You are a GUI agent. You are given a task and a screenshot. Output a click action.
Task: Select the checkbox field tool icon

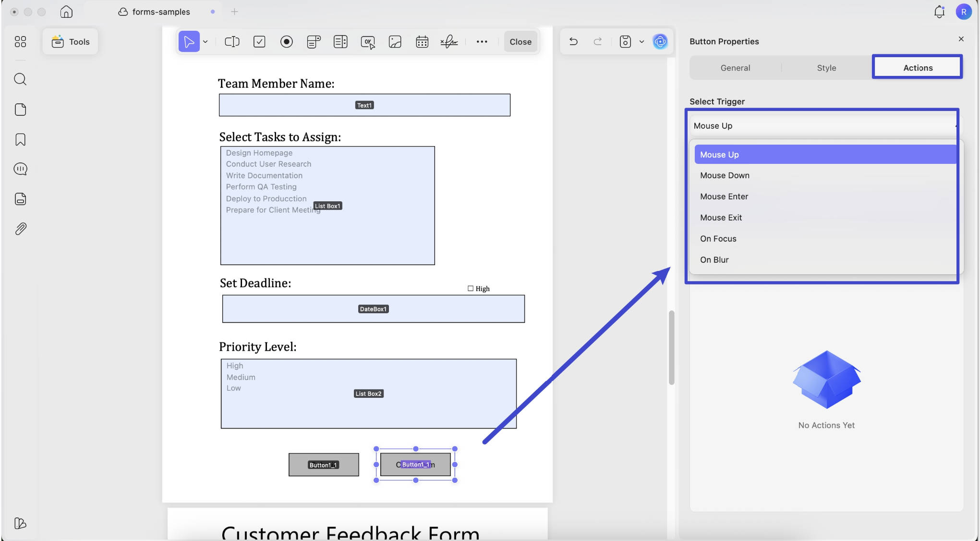tap(259, 42)
